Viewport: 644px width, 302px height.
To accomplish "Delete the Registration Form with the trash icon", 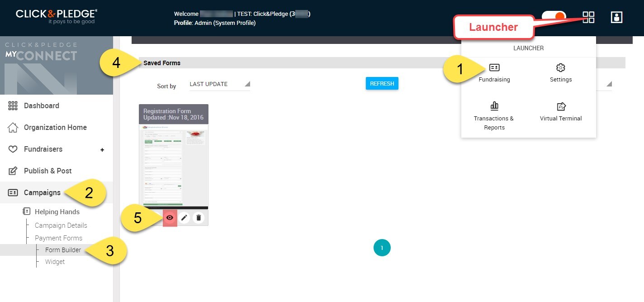I will (x=198, y=218).
